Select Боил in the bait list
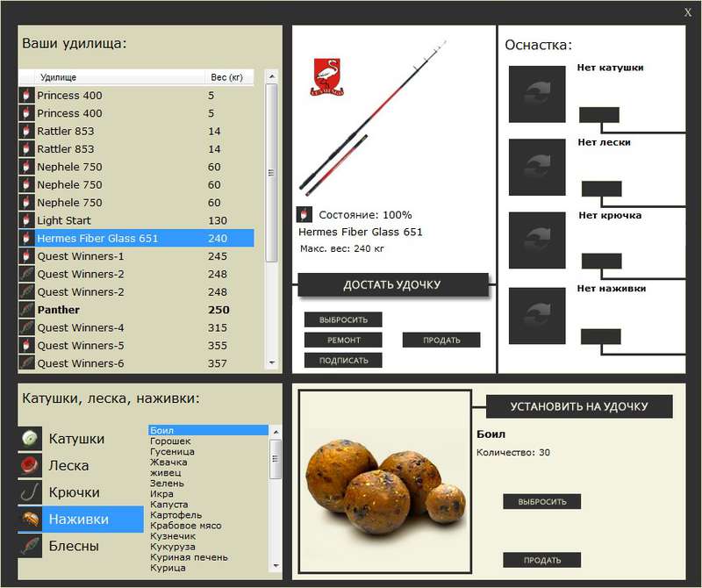702x588 pixels. (x=208, y=430)
